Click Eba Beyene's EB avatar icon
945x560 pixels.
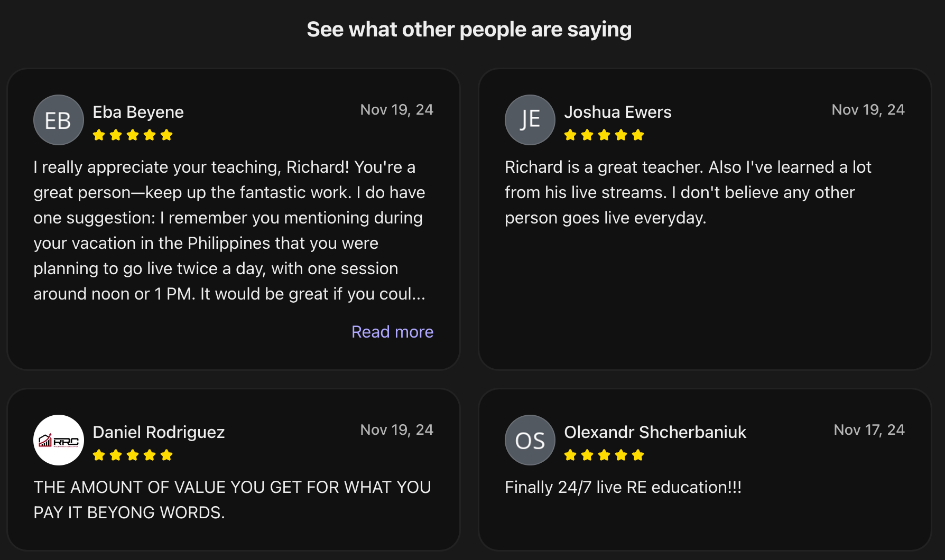point(58,120)
